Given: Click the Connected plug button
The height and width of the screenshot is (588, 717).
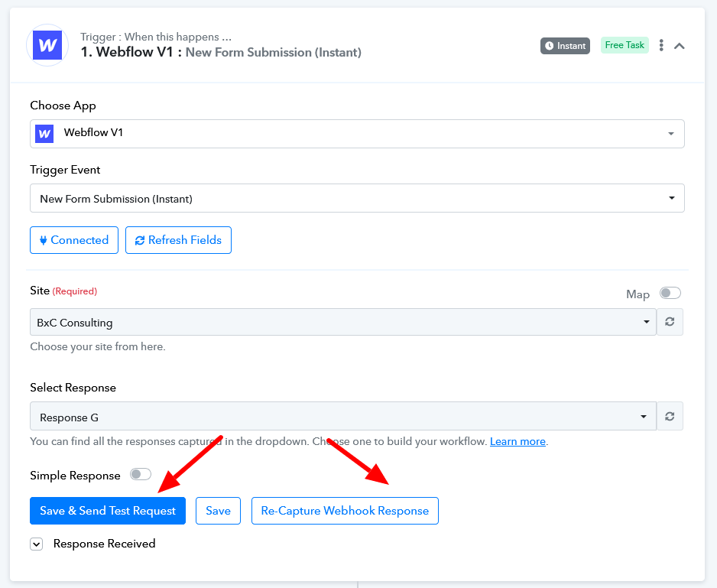Looking at the screenshot, I should click(74, 240).
